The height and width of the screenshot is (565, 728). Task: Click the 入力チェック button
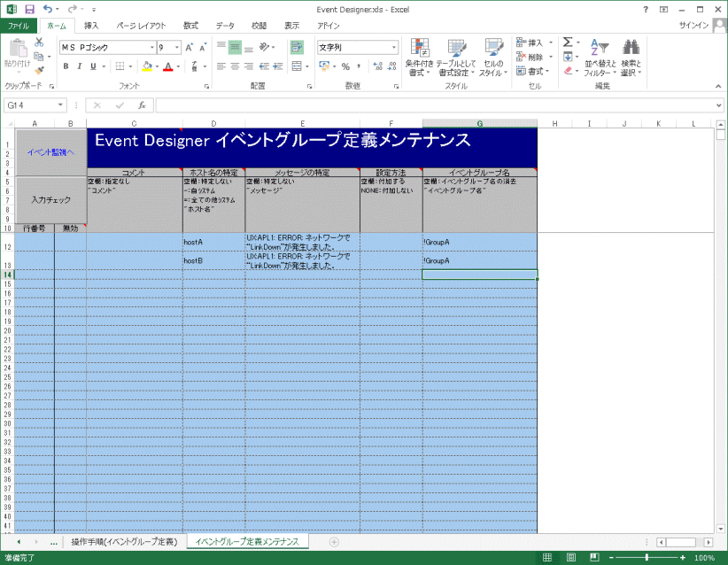tap(50, 199)
